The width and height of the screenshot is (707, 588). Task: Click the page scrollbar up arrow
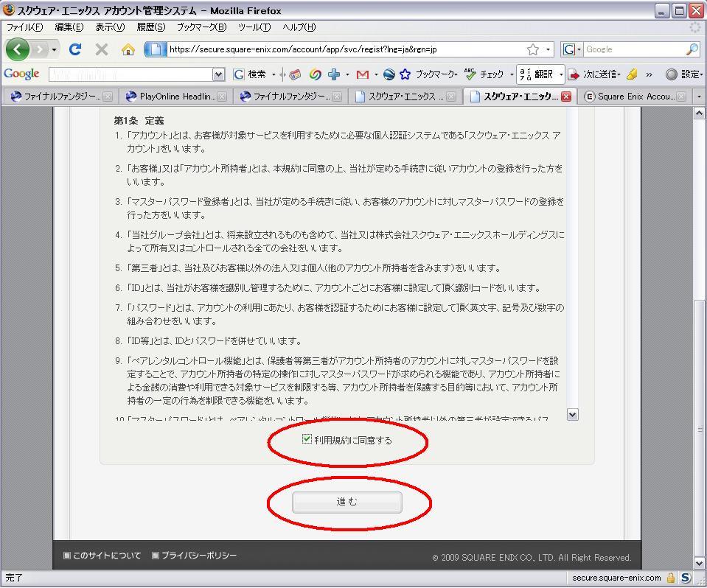699,113
